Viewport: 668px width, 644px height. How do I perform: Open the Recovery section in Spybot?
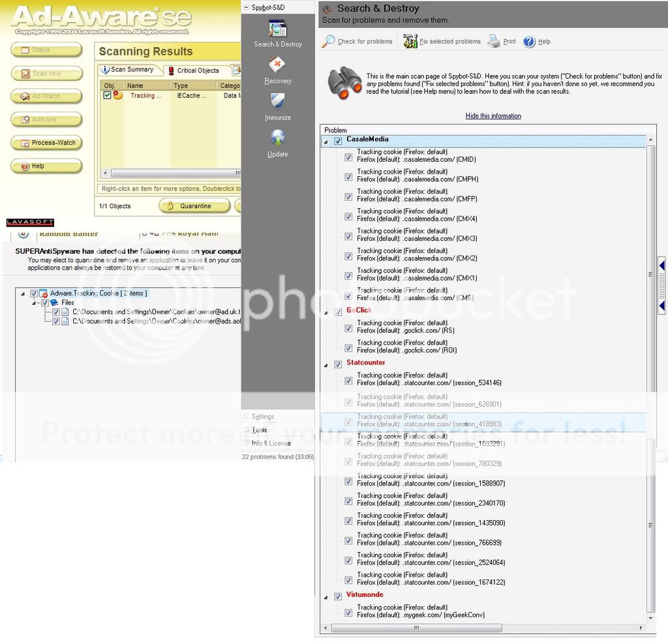point(278,70)
